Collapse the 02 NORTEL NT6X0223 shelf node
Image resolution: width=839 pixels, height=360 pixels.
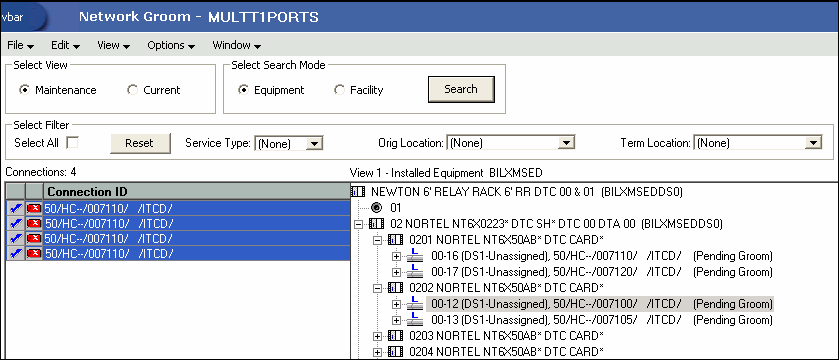coord(359,224)
